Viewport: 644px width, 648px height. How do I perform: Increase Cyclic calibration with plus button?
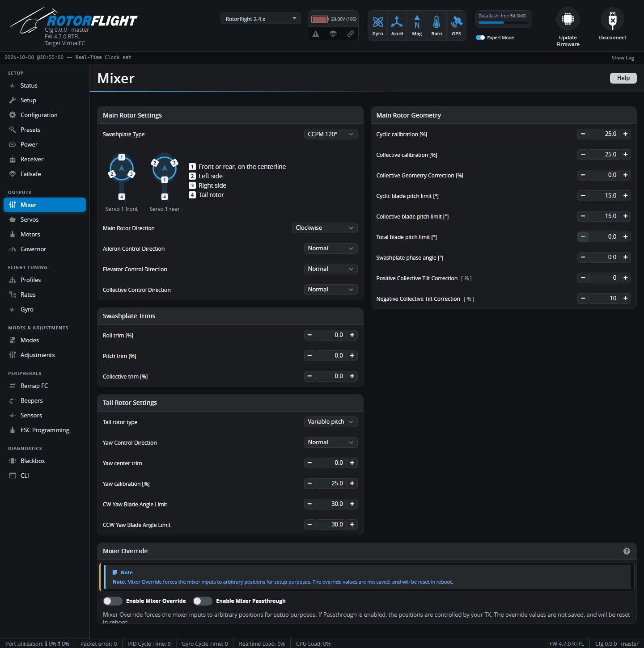click(626, 134)
